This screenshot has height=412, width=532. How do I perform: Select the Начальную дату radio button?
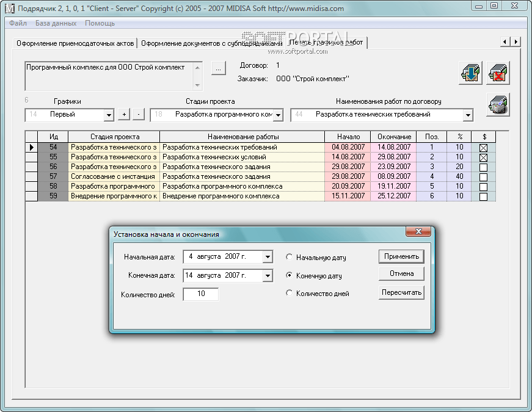click(x=289, y=257)
